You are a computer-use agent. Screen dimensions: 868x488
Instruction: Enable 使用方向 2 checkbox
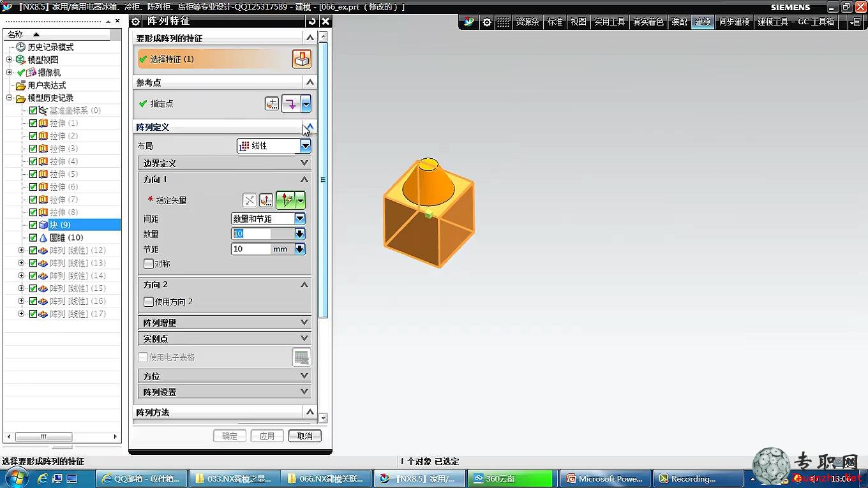coord(148,302)
